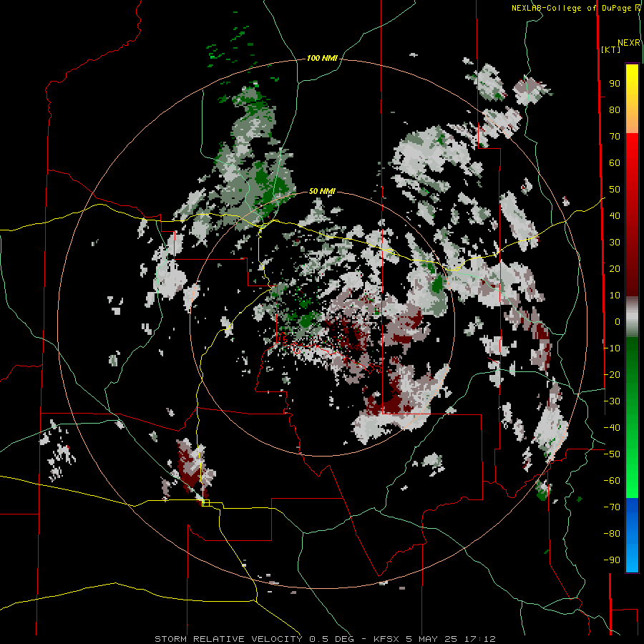Click the STORM RELATIVE VELOCITY caption text
This screenshot has width=644, height=644.
pos(228,639)
